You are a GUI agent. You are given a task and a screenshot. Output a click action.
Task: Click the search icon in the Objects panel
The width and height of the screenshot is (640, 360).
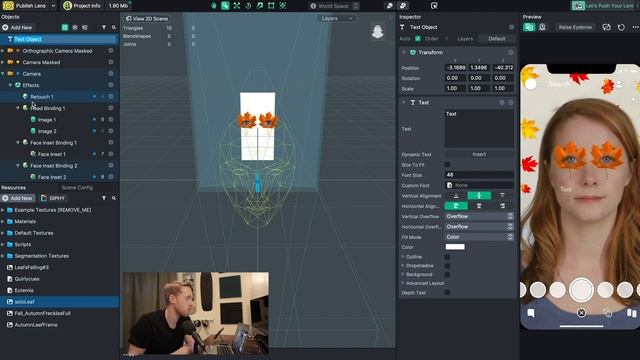point(114,27)
